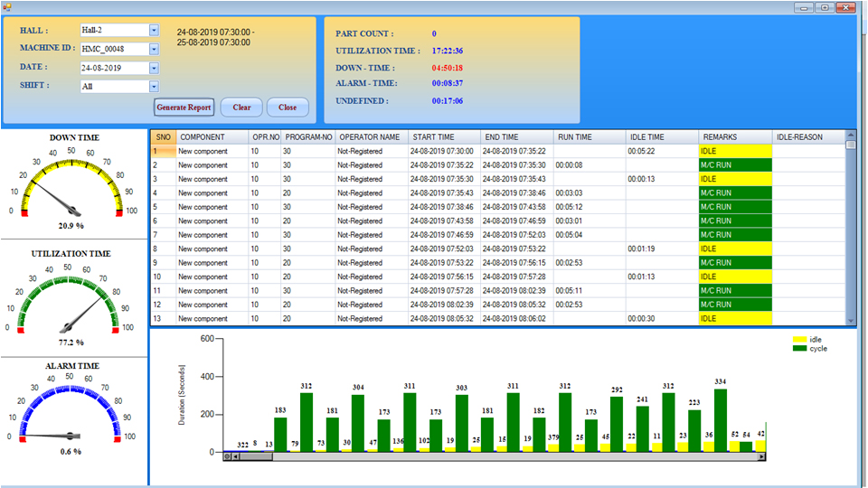Click the chart zoom reset button
Image resolution: width=868 pixels, height=488 pixels.
click(228, 456)
